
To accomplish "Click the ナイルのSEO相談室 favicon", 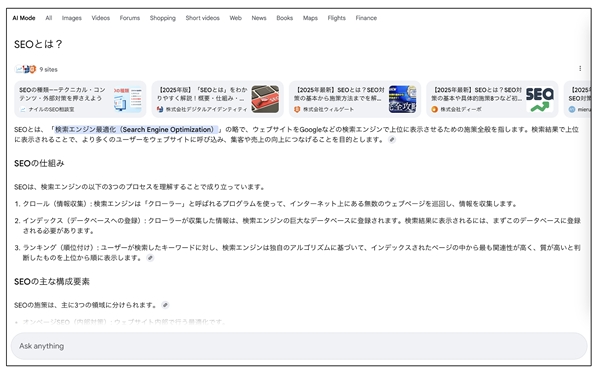I will pos(23,109).
